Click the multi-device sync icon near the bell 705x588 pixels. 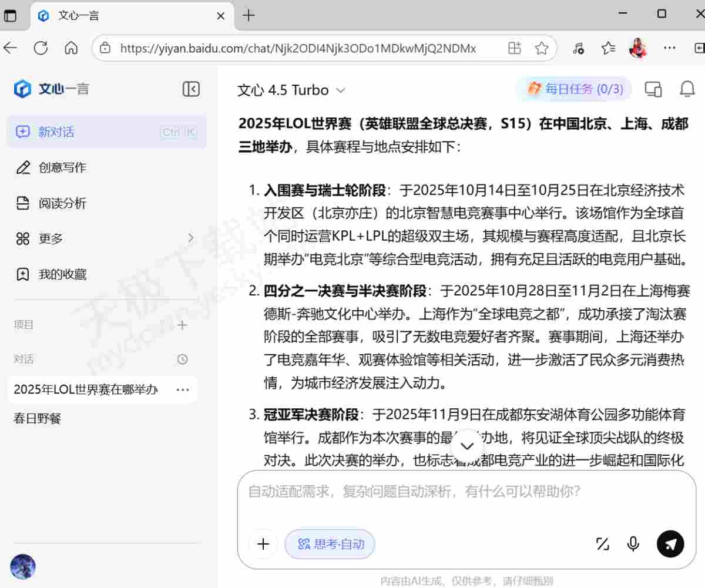coord(653,89)
